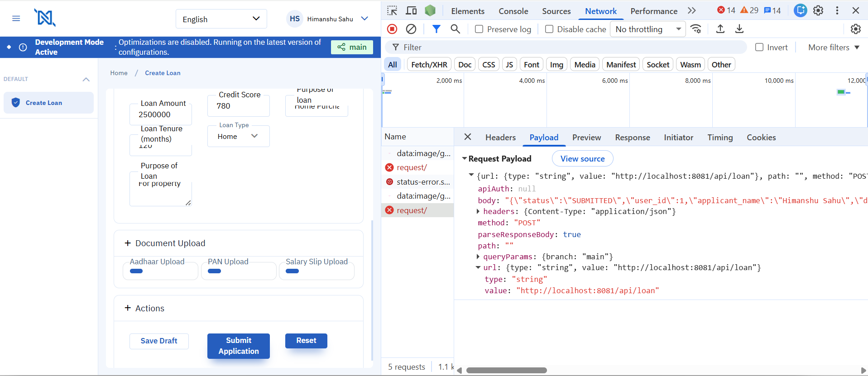
Task: Switch to the Headers tab
Action: [500, 137]
